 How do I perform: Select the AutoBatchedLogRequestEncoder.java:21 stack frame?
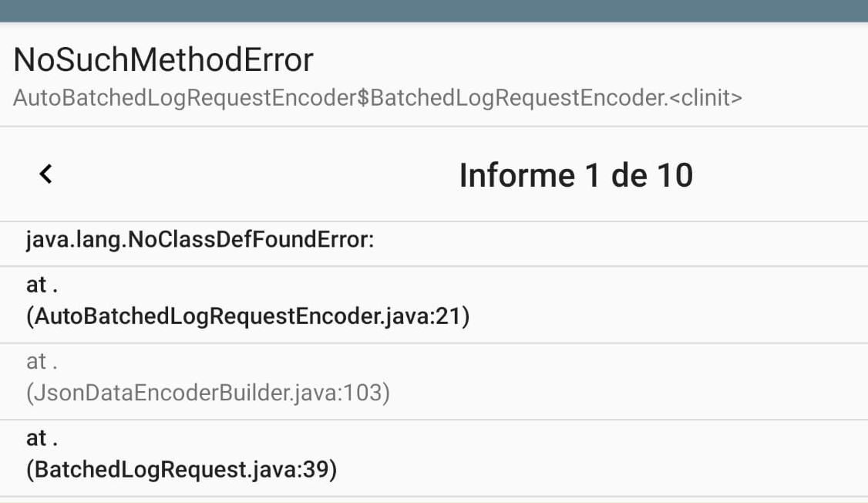[x=247, y=316]
